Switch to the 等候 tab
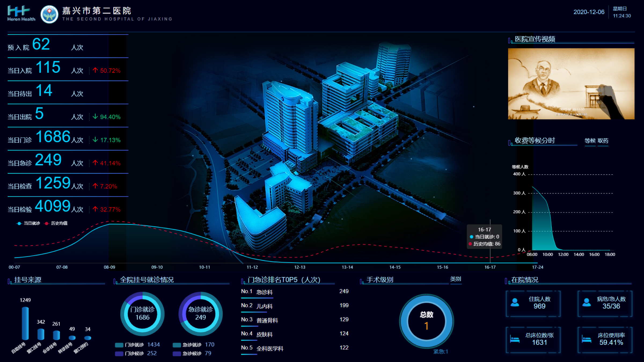Screen dimensions: 644x362 (x=590, y=141)
